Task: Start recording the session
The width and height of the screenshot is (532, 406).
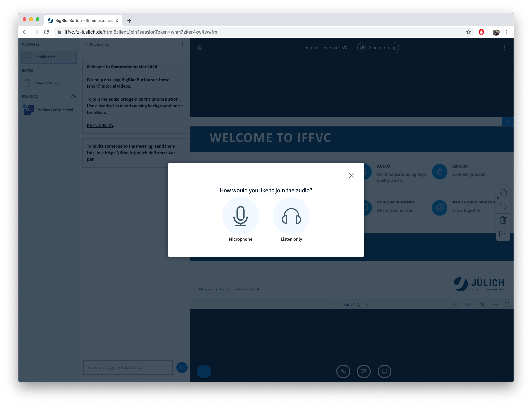Action: point(378,48)
